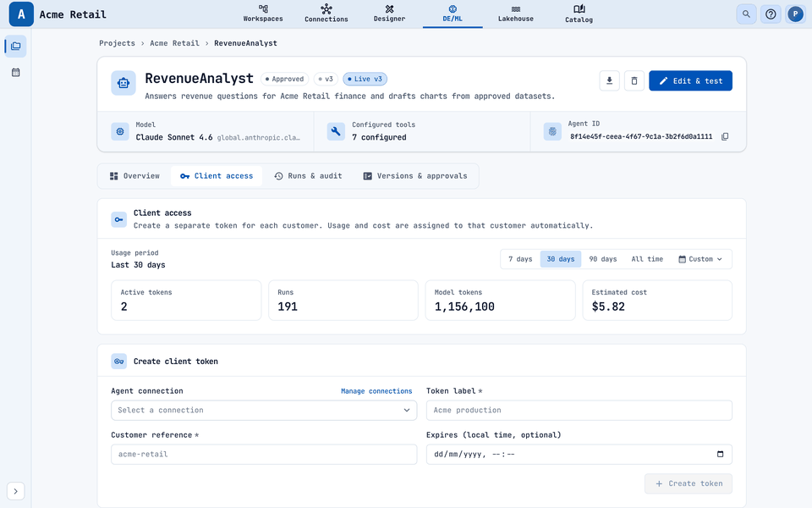
Task: Set usage period to 90 days
Action: (603, 259)
